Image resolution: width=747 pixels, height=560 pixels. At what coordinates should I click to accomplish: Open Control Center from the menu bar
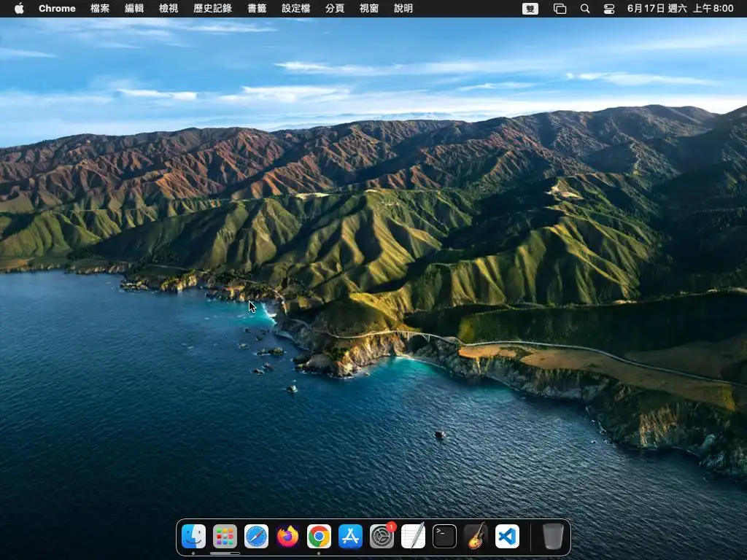609,9
